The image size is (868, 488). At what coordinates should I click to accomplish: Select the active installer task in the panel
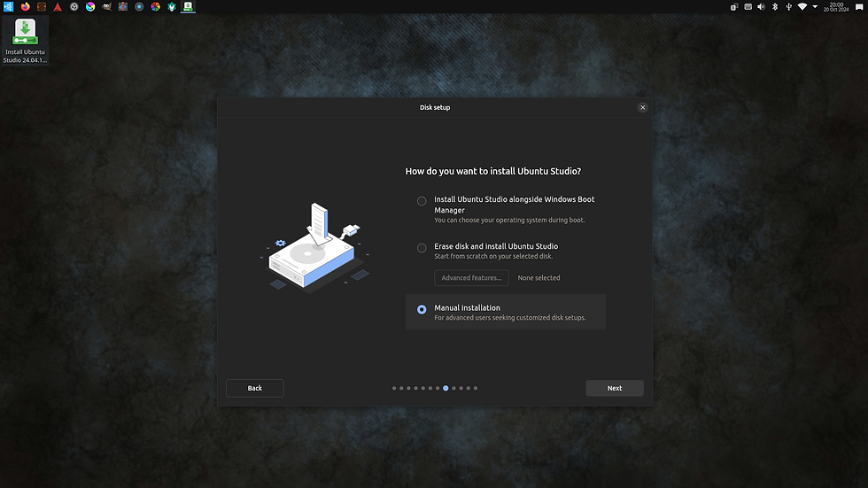coord(188,6)
